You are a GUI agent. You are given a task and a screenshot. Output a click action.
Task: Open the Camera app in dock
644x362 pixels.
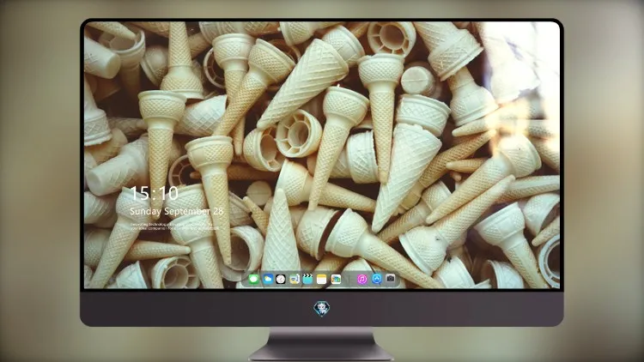(391, 278)
